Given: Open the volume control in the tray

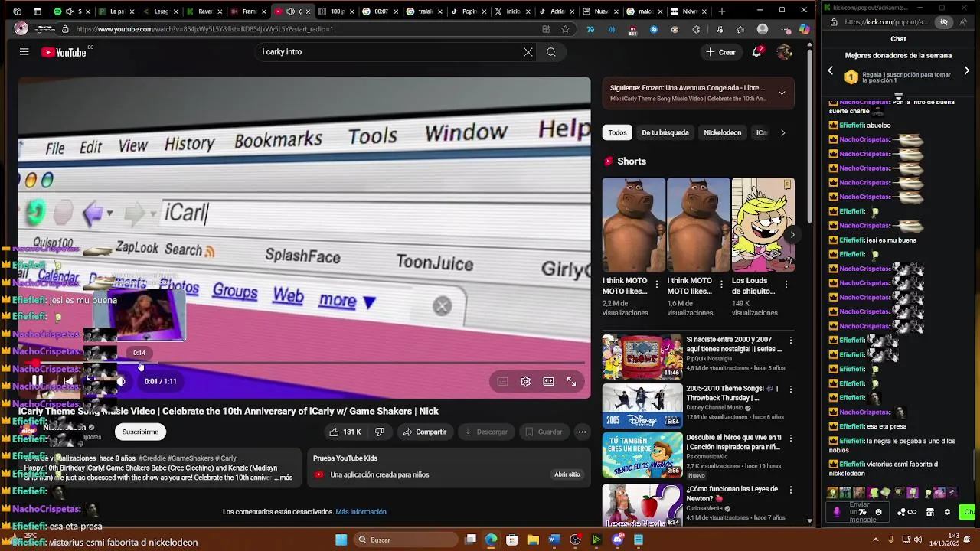Looking at the screenshot, I should 917,540.
